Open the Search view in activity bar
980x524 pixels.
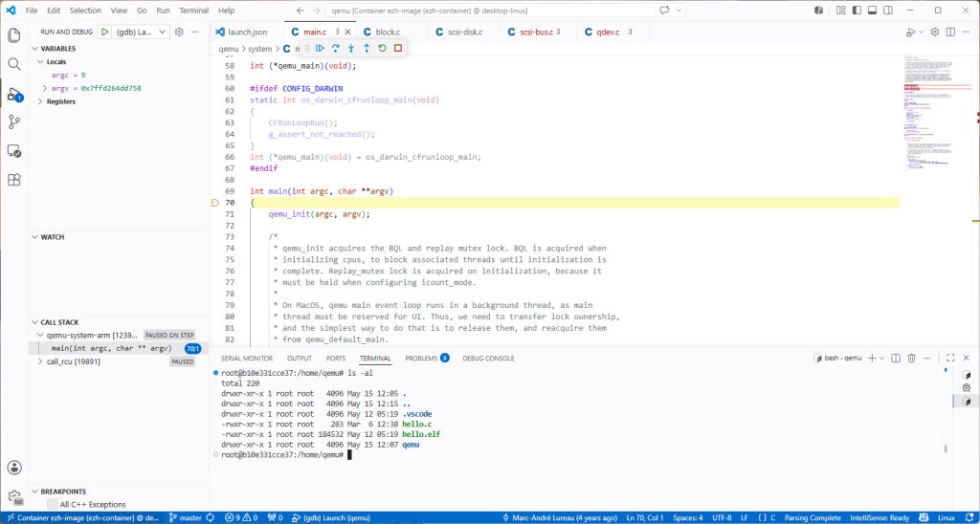pos(13,64)
